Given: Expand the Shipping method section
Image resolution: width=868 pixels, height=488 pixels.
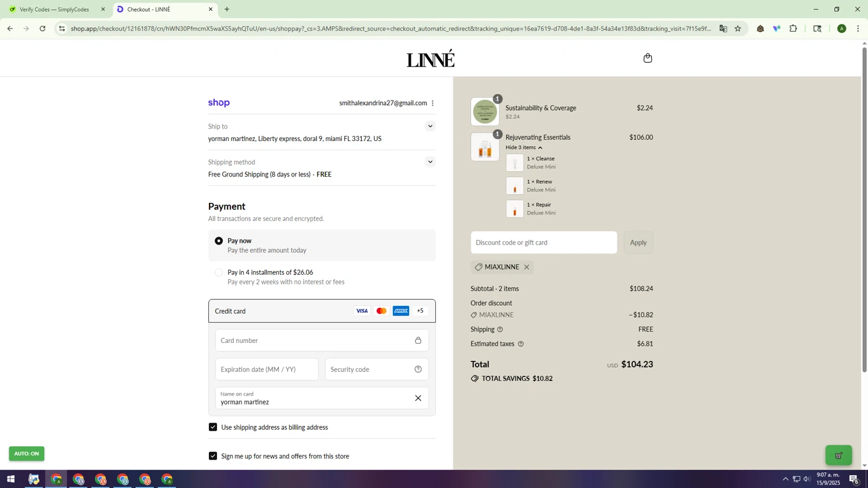Looking at the screenshot, I should point(429,162).
